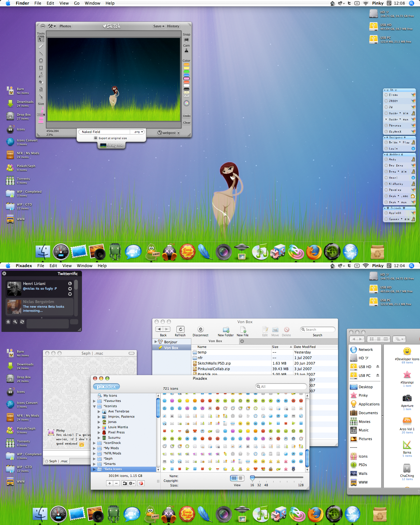The height and width of the screenshot is (525, 420).
Task: Toggle sort on Size column in Von Box
Action: click(282, 347)
